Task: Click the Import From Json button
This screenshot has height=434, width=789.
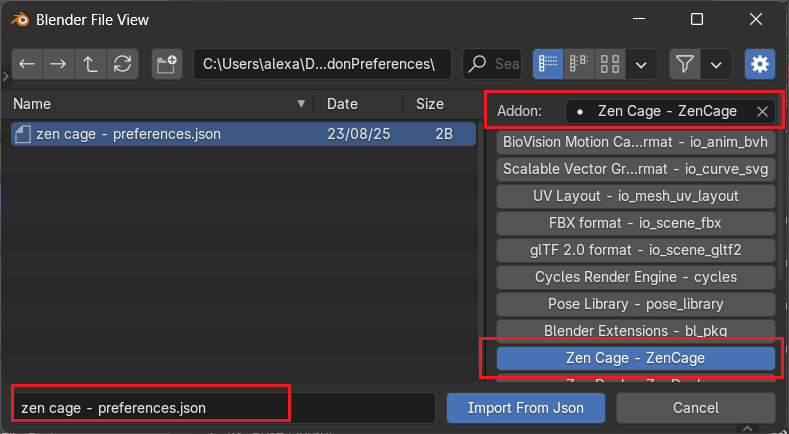Action: [x=525, y=407]
